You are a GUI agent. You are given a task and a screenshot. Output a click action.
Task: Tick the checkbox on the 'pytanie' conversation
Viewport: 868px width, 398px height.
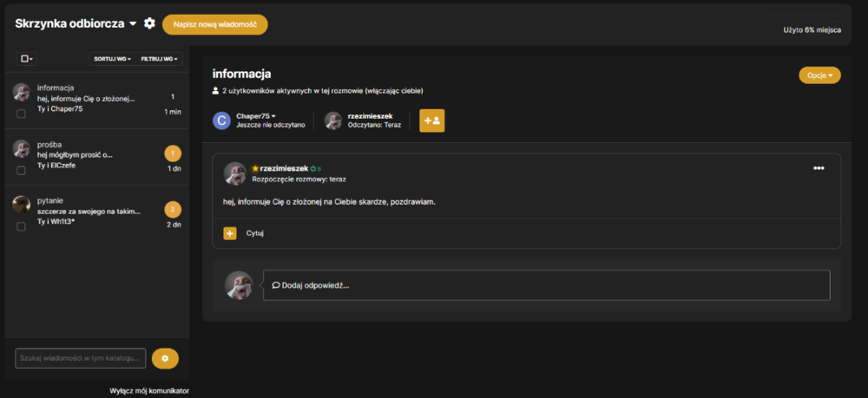click(21, 226)
